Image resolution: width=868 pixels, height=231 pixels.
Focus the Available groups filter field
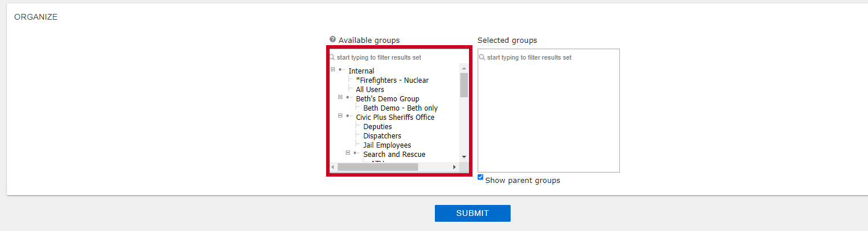coord(399,57)
